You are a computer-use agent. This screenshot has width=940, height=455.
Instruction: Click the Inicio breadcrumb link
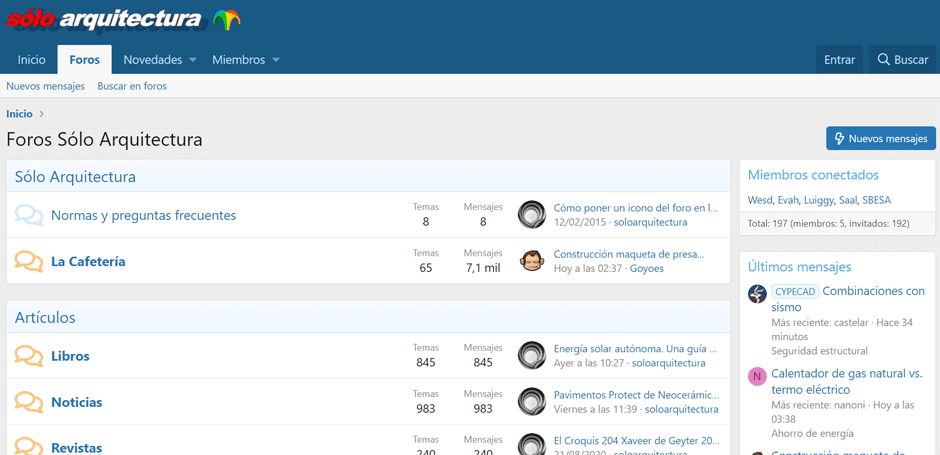(19, 114)
